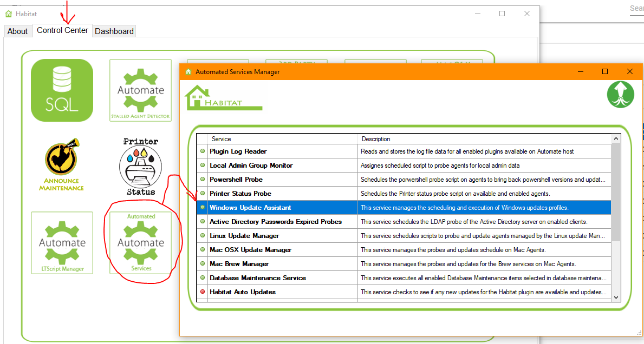This screenshot has height=344, width=644.
Task: Click the green squid logo icon
Action: click(620, 95)
